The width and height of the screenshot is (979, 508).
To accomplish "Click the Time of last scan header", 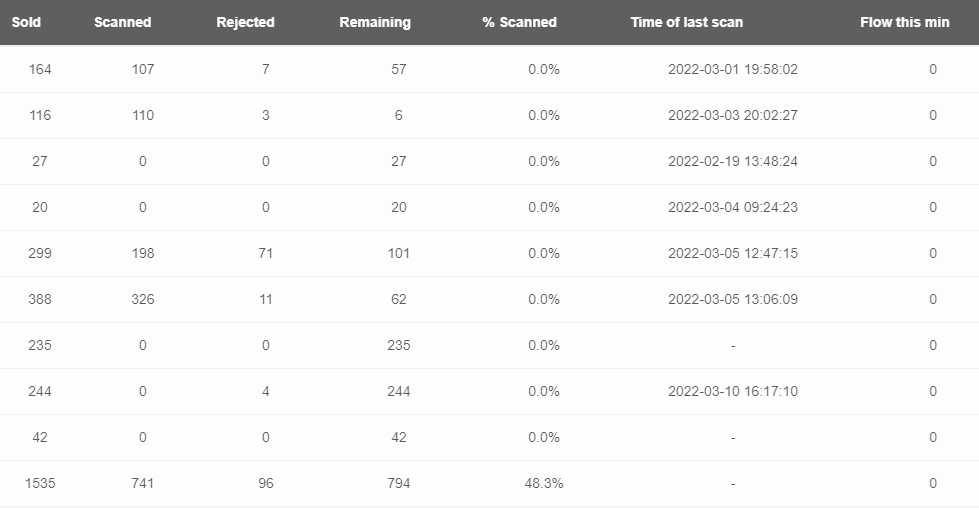I will point(687,22).
